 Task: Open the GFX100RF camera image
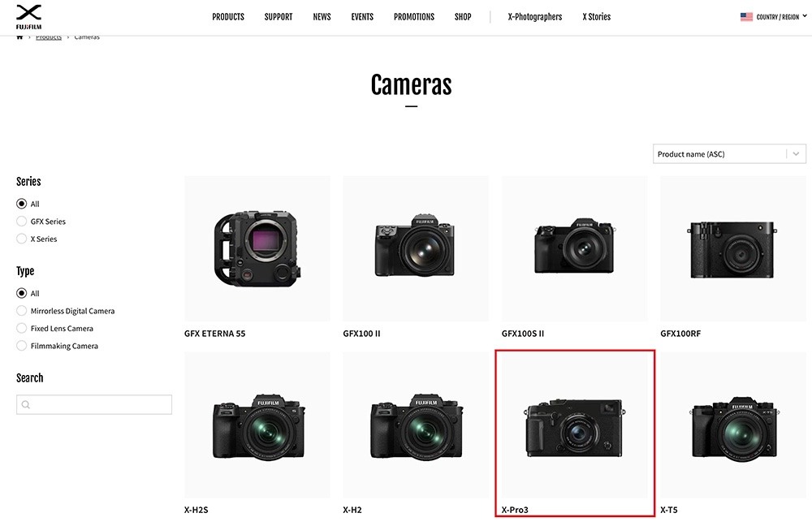tap(733, 248)
